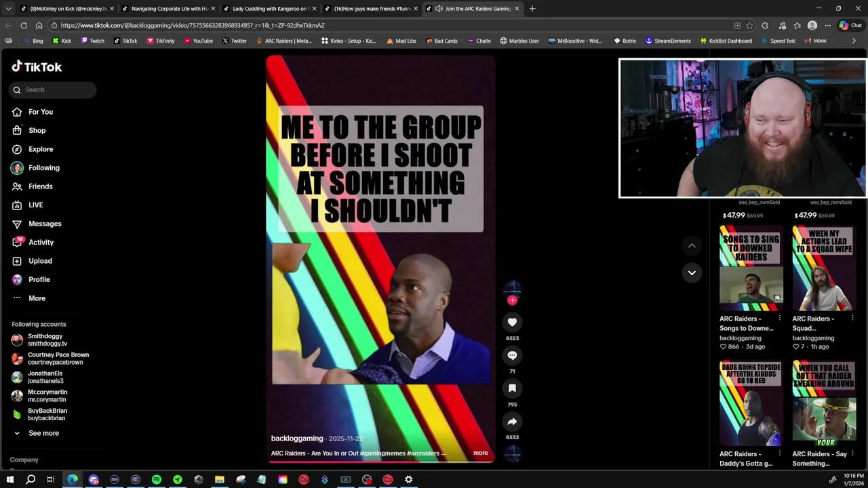This screenshot has height=488, width=868.
Task: Go to your Profile page
Action: pos(39,279)
